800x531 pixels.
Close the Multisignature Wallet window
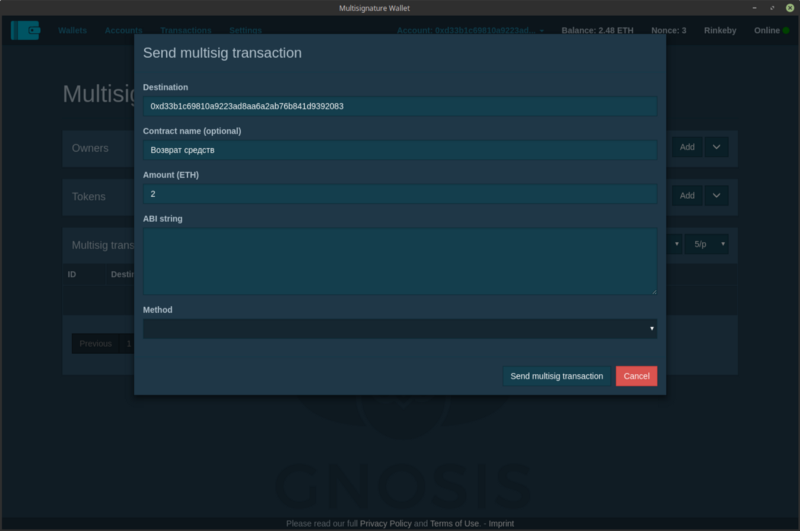(790, 8)
